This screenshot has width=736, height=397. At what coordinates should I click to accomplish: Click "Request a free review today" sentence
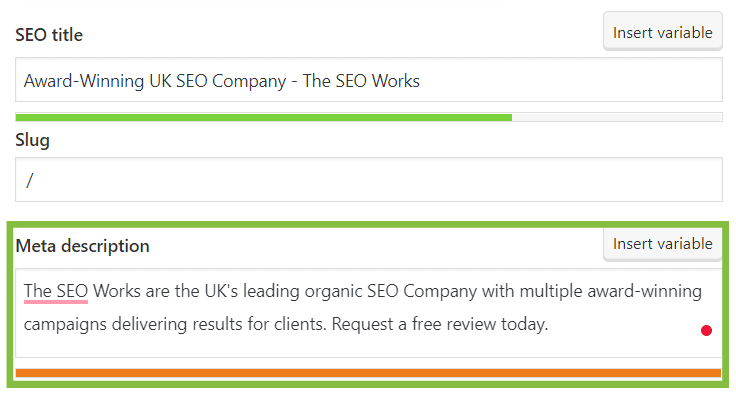pyautogui.click(x=440, y=324)
